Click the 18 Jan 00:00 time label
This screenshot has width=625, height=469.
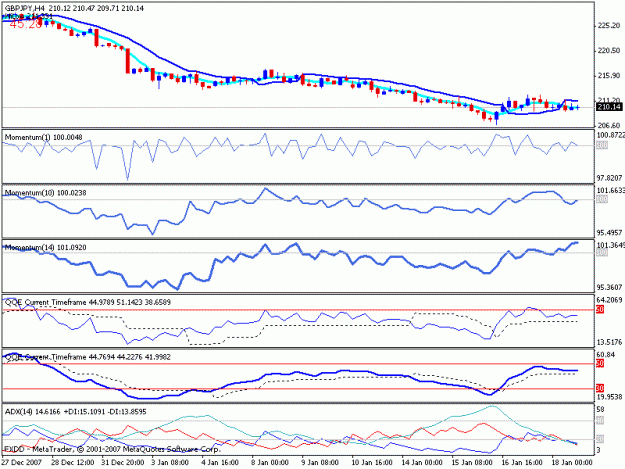(x=571, y=463)
